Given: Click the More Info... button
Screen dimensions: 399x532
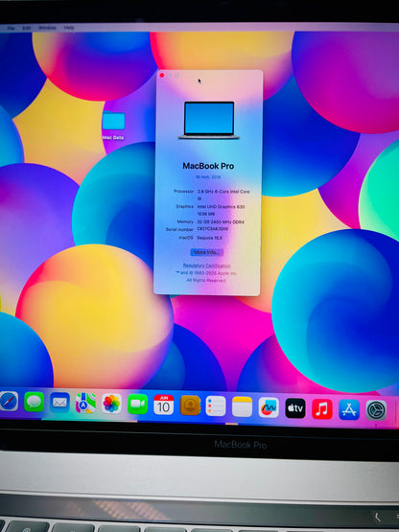Looking at the screenshot, I should click(x=207, y=252).
